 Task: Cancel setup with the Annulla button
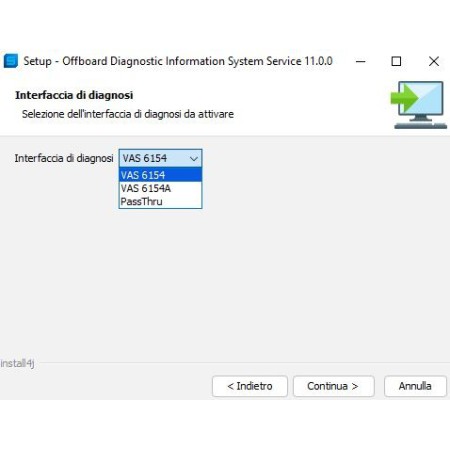coord(415,386)
